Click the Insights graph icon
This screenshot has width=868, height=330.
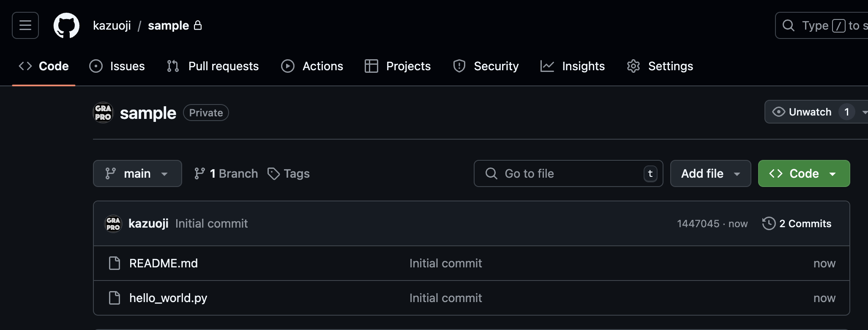tap(547, 66)
